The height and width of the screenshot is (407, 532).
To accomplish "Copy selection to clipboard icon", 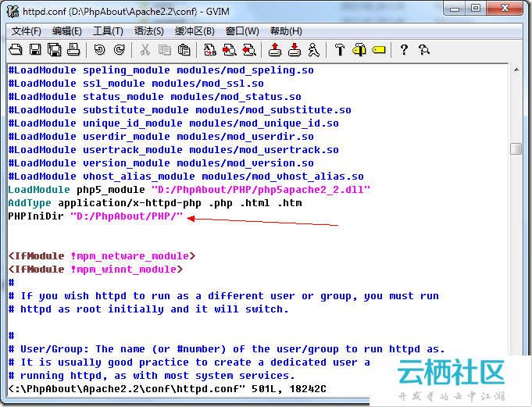I will click(165, 50).
